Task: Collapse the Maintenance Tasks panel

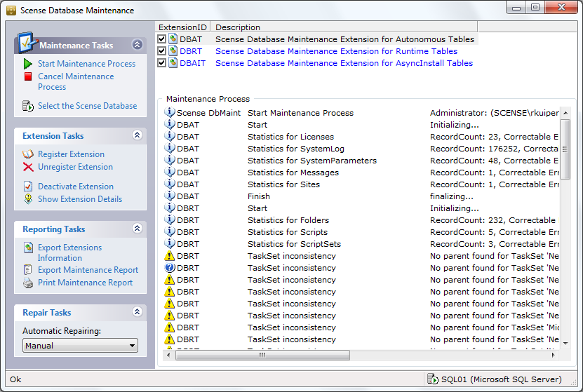Action: click(138, 45)
